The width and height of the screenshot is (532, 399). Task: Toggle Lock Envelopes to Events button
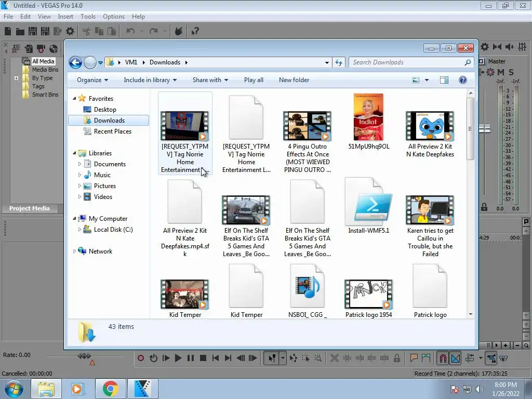491,358
